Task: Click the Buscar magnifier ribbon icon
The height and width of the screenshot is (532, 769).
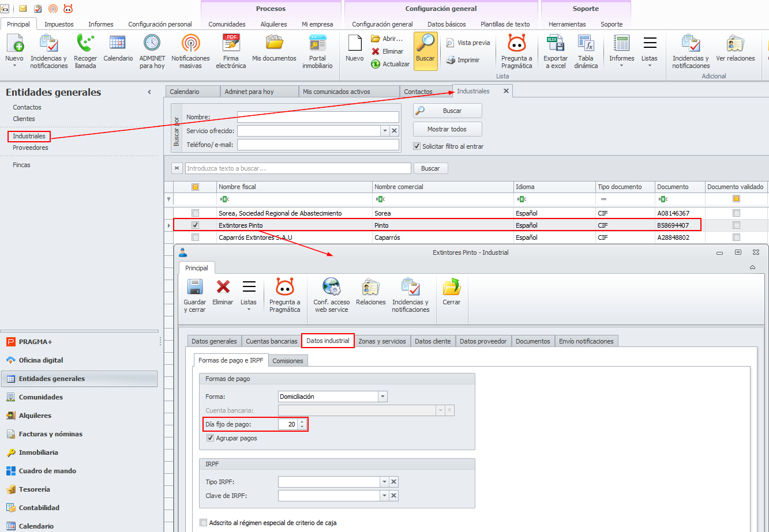Action: coord(426,51)
